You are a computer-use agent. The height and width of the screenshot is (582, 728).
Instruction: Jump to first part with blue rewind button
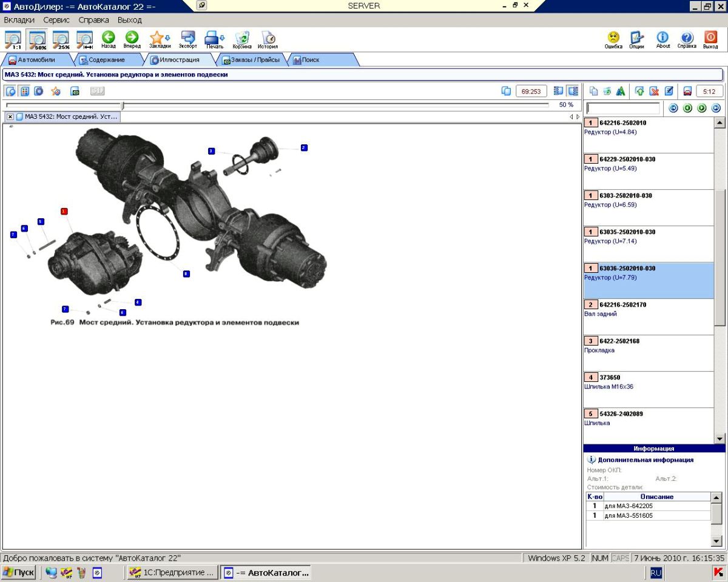pyautogui.click(x=673, y=108)
